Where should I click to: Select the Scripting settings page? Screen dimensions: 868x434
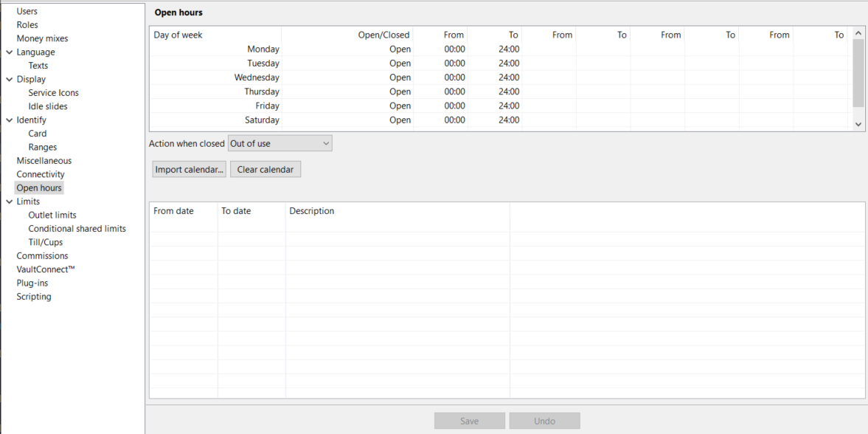point(34,296)
